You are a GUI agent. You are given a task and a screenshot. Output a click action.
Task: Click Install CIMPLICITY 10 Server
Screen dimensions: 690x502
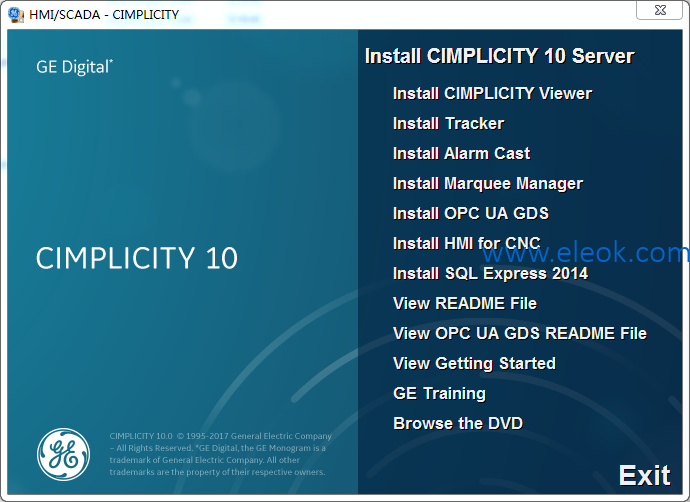point(499,56)
